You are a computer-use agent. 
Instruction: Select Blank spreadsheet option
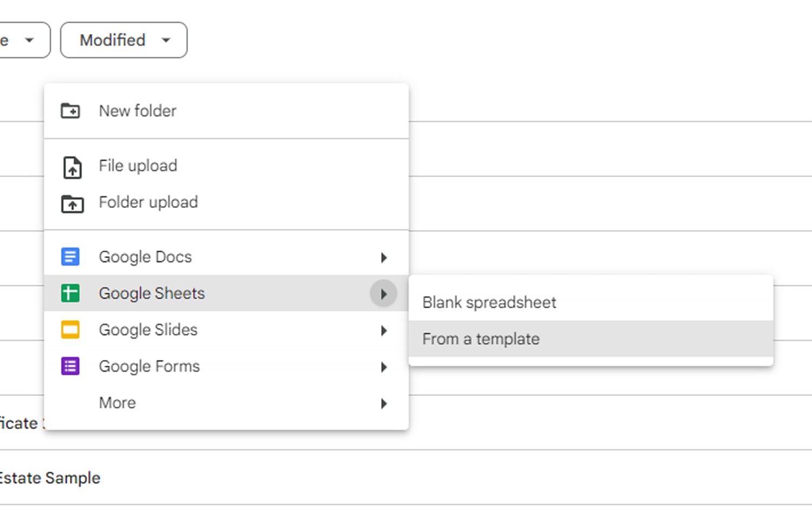coord(591,302)
